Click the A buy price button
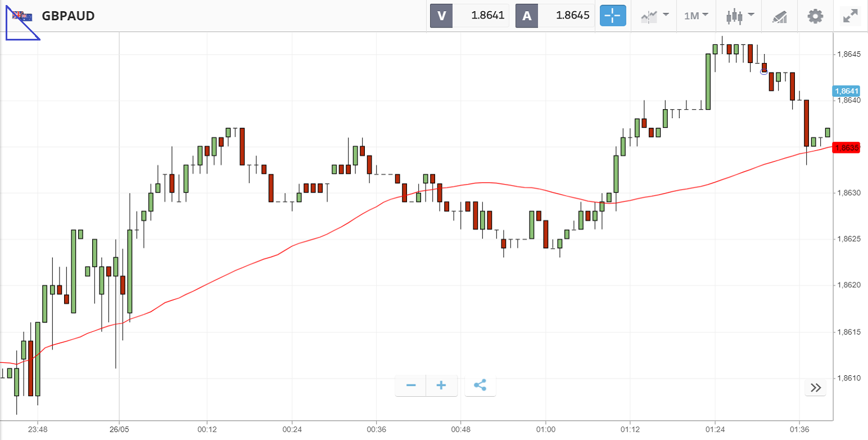868x440 pixels. click(x=555, y=16)
